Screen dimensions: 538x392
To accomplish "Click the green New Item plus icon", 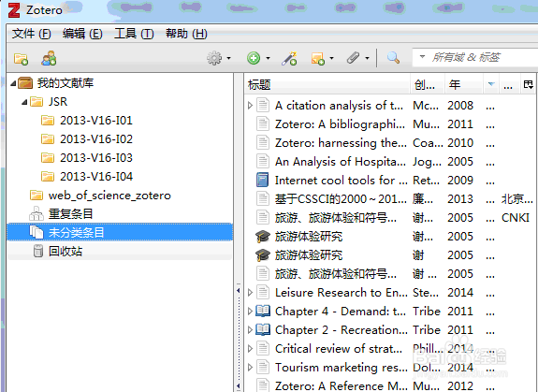I will pyautogui.click(x=254, y=58).
